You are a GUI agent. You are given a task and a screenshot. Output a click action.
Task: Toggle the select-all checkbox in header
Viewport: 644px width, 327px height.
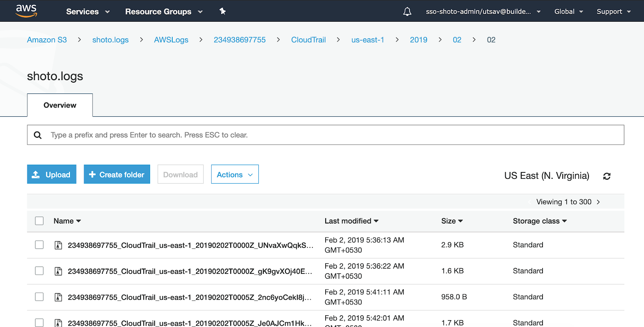pos(39,221)
